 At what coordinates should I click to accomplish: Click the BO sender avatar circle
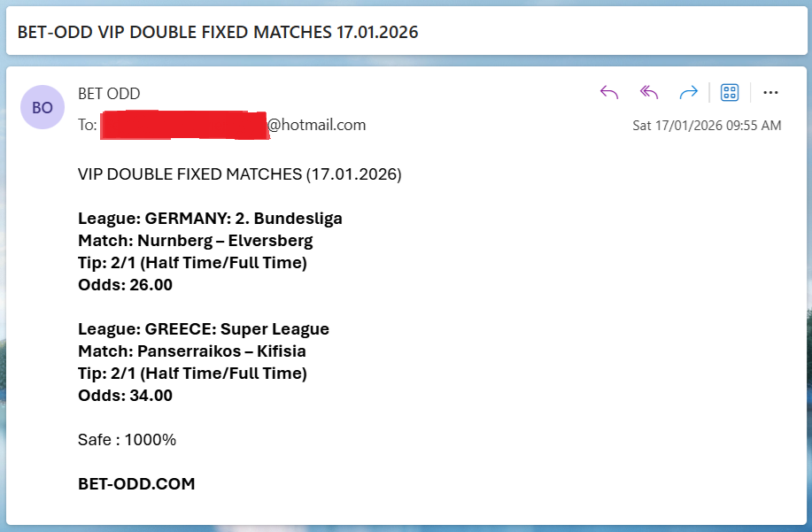[x=42, y=107]
